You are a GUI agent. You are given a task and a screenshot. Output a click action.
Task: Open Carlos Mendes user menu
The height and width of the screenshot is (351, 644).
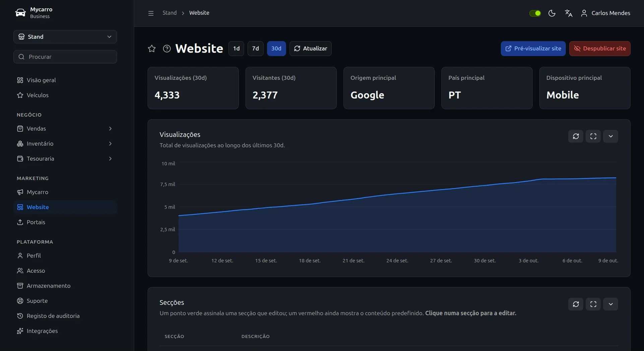[x=605, y=13]
